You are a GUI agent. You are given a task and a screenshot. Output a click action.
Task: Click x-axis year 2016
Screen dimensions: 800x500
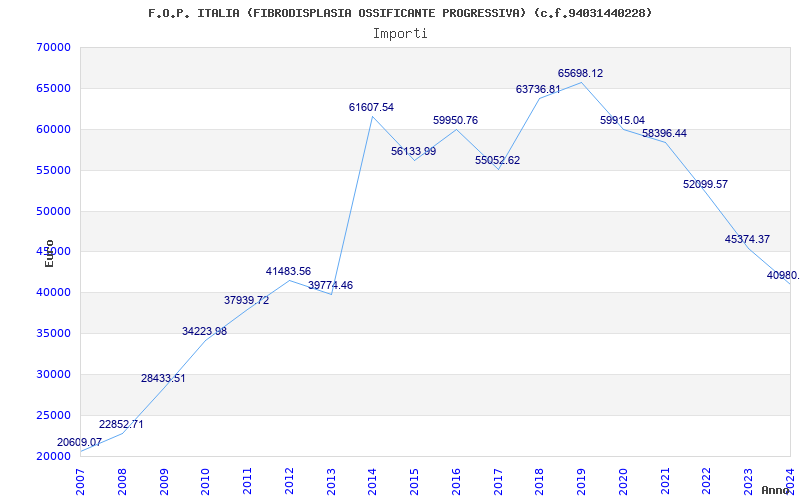456,482
